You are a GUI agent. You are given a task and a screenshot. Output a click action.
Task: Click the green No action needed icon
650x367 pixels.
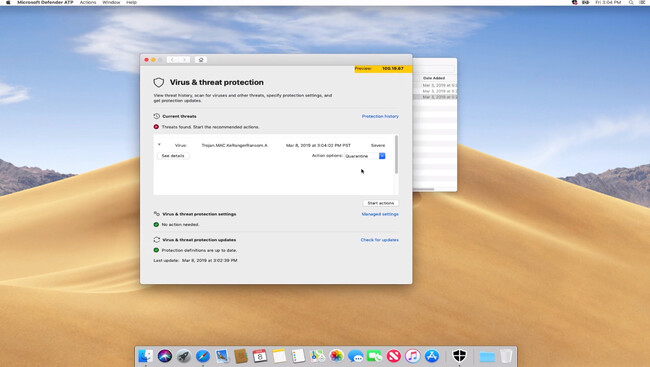[156, 224]
